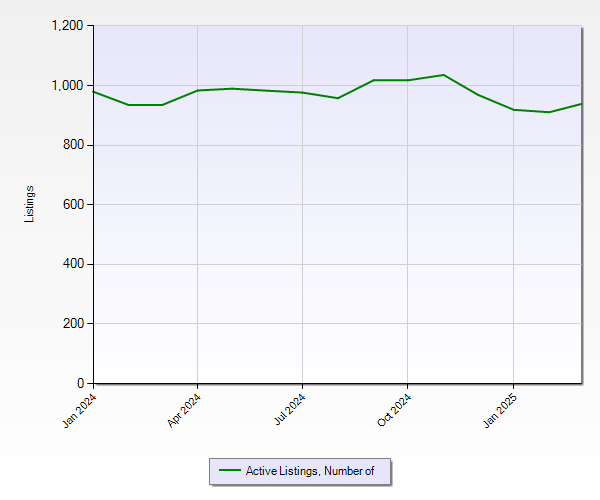Select the line's data point at Jan 2025
Screen dimensions: 600x500
(513, 109)
